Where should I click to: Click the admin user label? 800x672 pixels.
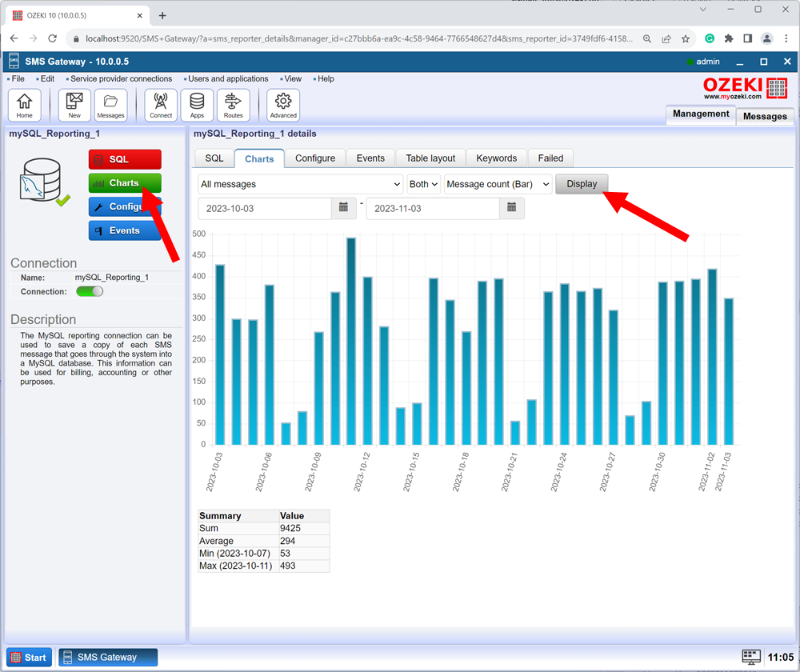[x=708, y=62]
